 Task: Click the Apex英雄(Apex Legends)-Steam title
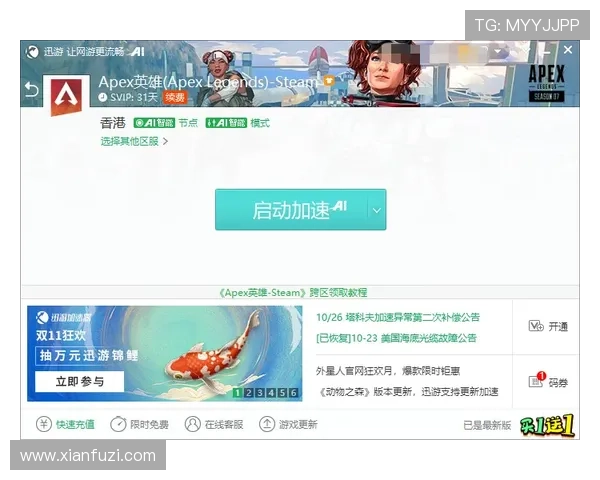pyautogui.click(x=208, y=82)
